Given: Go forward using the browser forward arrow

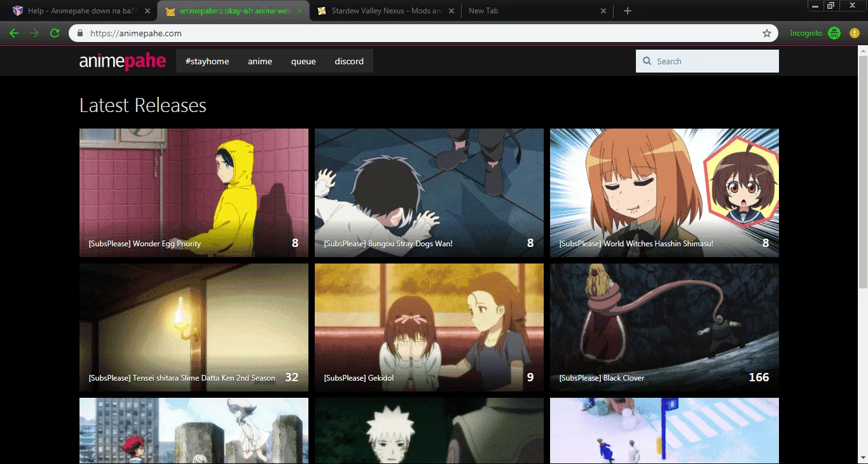Looking at the screenshot, I should click(x=34, y=33).
